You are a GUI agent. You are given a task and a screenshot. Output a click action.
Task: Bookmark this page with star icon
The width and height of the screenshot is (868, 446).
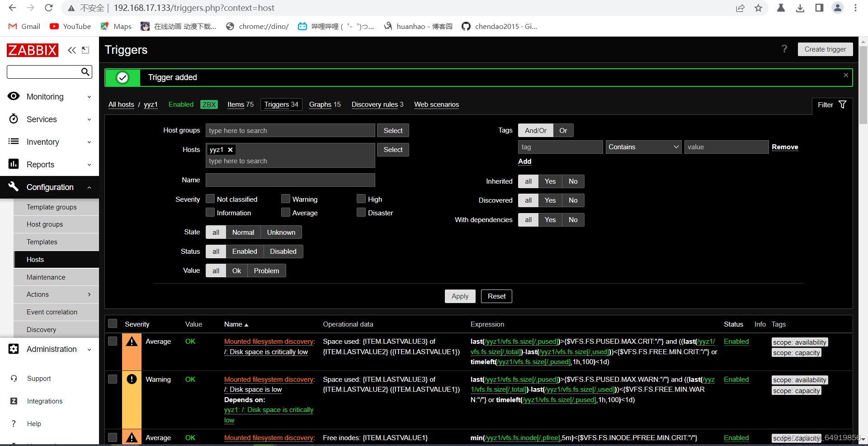click(x=758, y=8)
